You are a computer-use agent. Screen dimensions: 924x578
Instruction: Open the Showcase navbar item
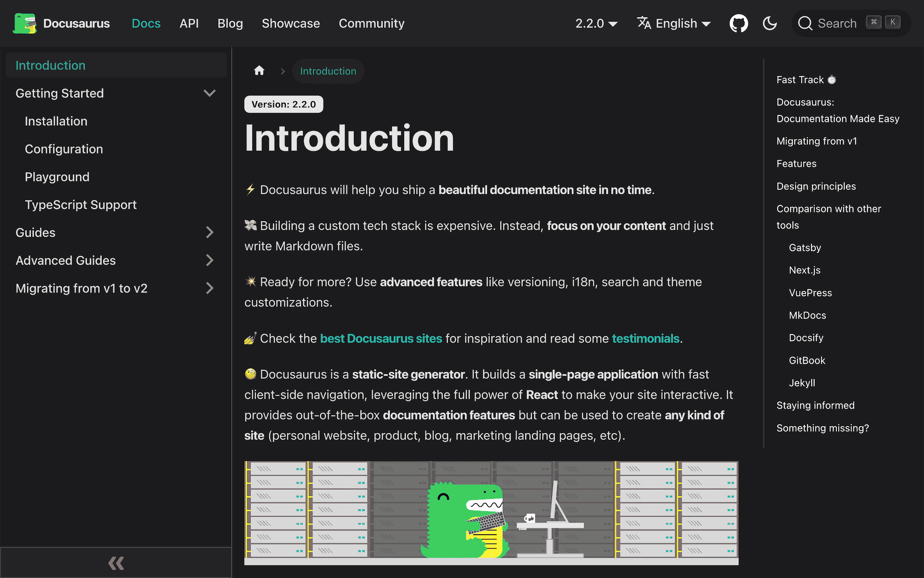pos(291,23)
